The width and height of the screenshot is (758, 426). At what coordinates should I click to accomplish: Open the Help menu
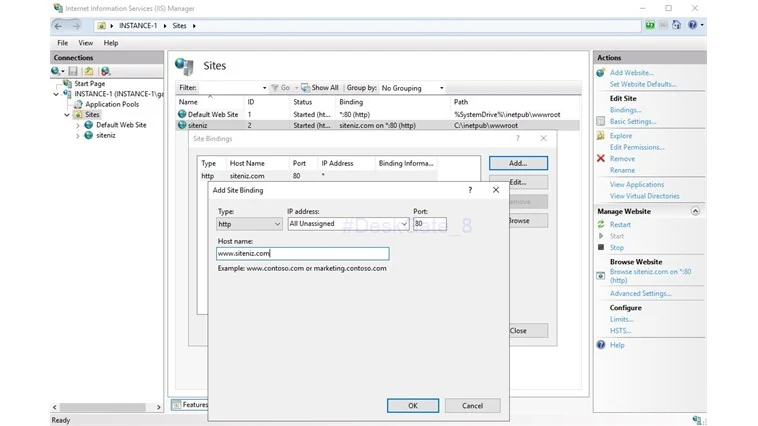[111, 43]
